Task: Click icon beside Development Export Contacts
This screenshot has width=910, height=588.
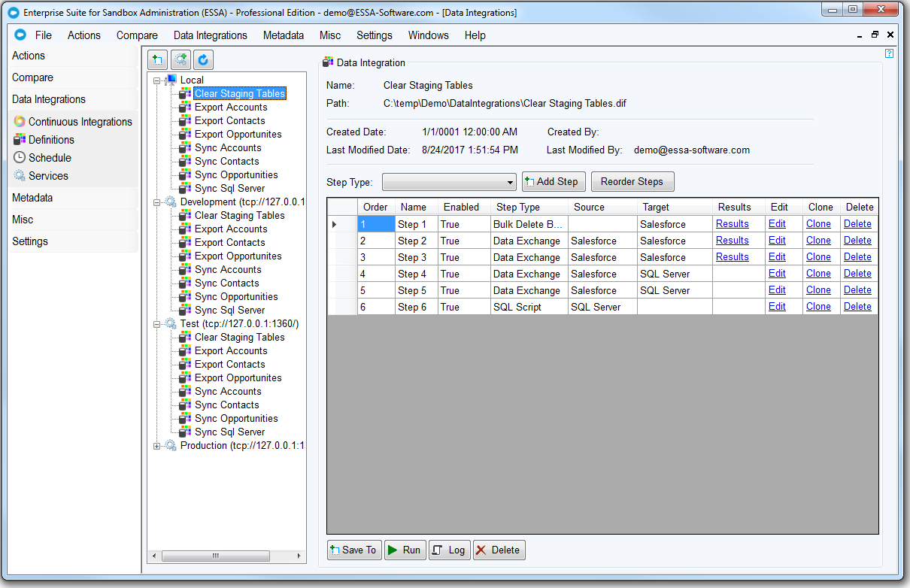Action: 185,242
